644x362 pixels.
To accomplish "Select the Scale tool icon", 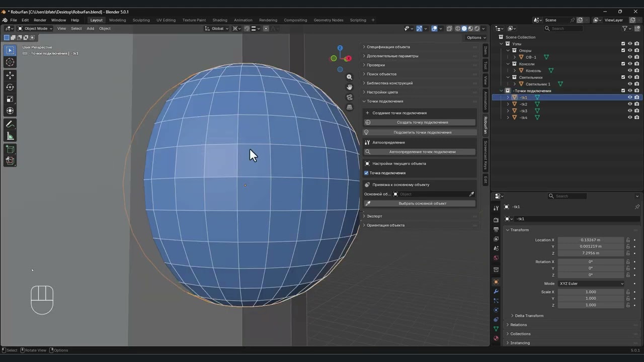I will tap(10, 99).
